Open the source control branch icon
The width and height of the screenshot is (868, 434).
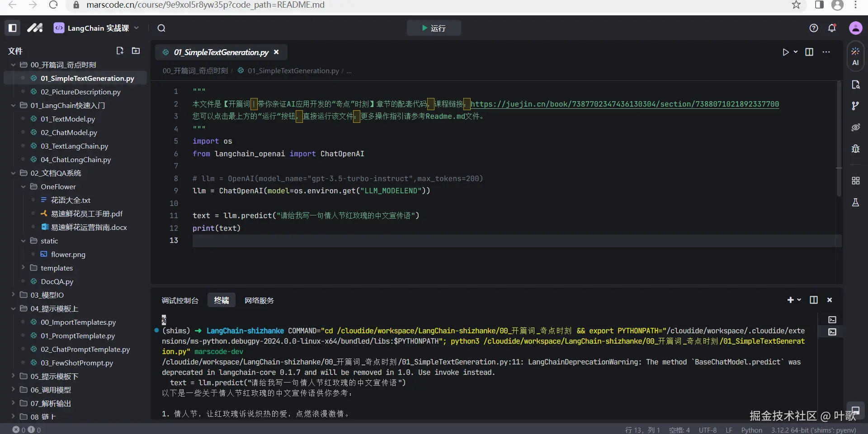[855, 106]
